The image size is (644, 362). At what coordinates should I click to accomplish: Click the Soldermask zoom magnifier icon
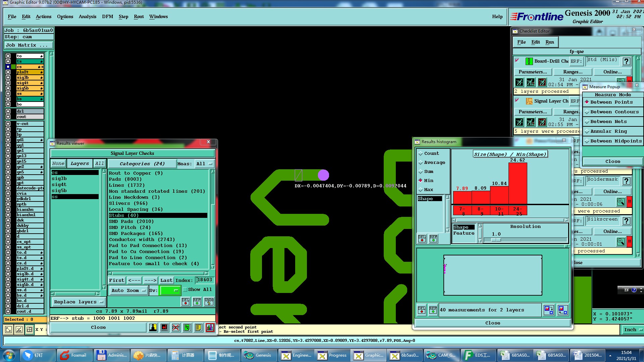tap(621, 202)
